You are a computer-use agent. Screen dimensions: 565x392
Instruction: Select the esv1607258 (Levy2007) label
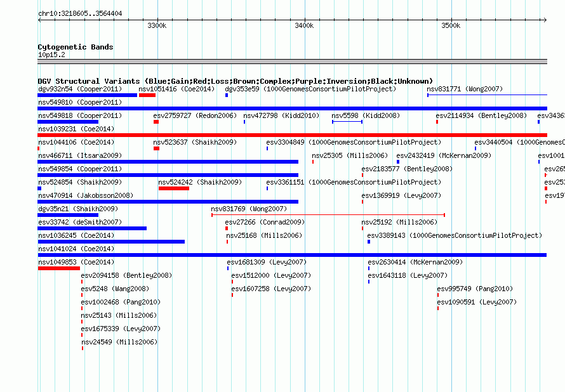271,289
